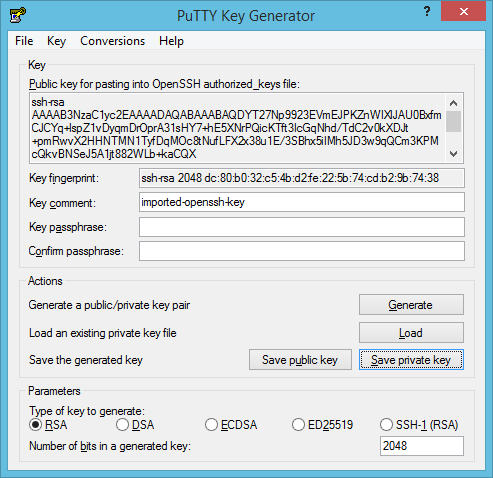493x478 pixels.
Task: Focus the Confirm passphrase field
Action: click(302, 251)
